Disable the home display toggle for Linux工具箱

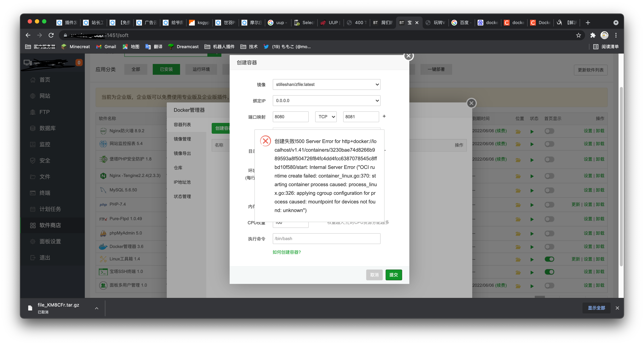(549, 259)
